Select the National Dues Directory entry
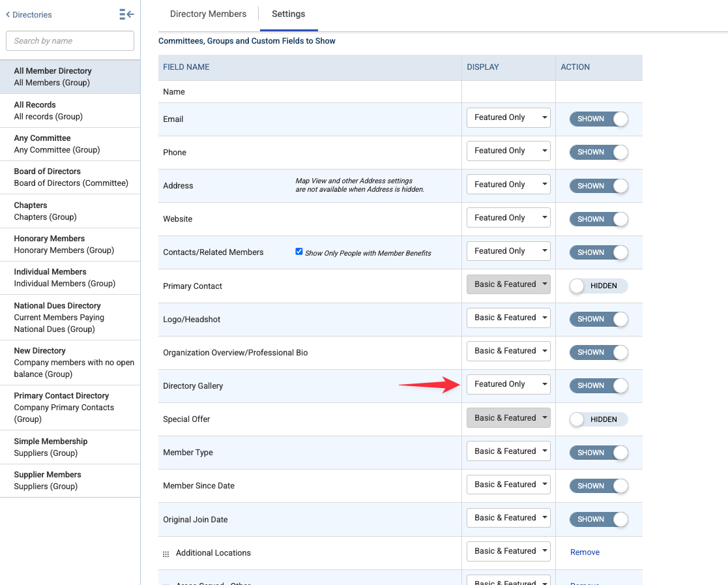This screenshot has height=585, width=728. [x=70, y=318]
